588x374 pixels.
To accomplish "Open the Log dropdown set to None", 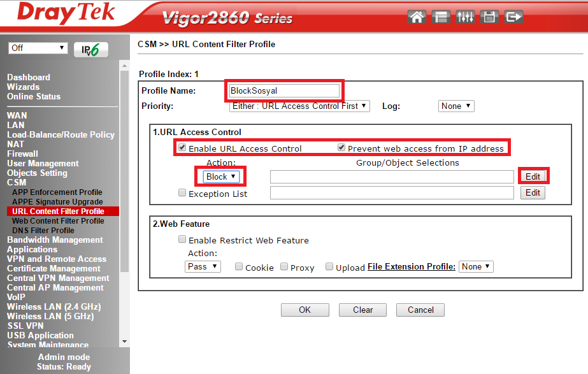I will 456,106.
